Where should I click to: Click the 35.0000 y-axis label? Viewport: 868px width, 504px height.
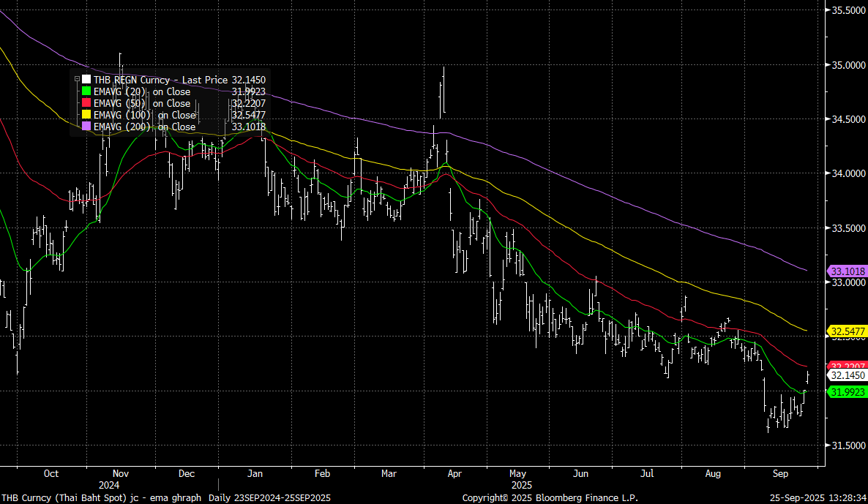point(847,65)
